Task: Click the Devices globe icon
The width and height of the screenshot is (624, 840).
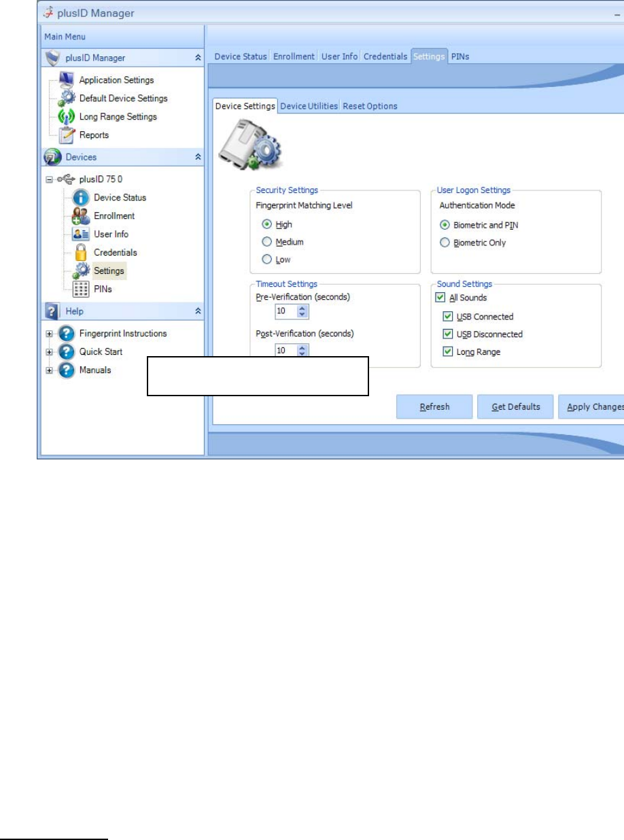Action: [52, 157]
